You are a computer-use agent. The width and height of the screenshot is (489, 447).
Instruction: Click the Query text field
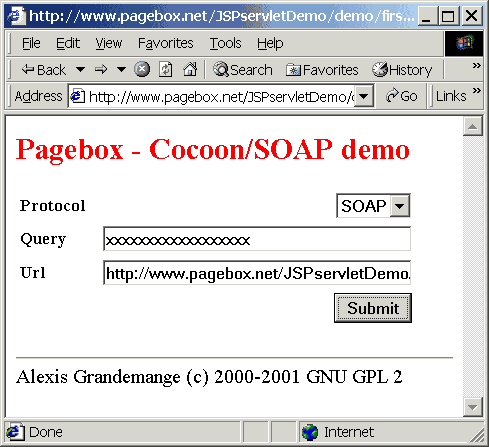point(257,239)
